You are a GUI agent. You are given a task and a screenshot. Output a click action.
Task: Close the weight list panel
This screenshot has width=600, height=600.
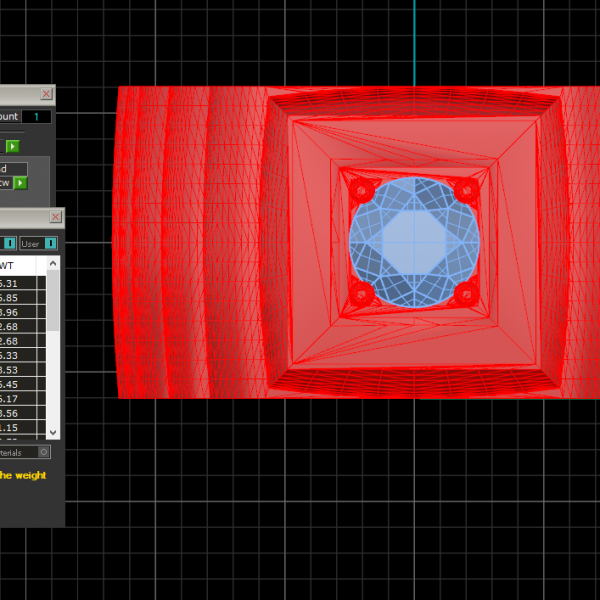[56, 216]
